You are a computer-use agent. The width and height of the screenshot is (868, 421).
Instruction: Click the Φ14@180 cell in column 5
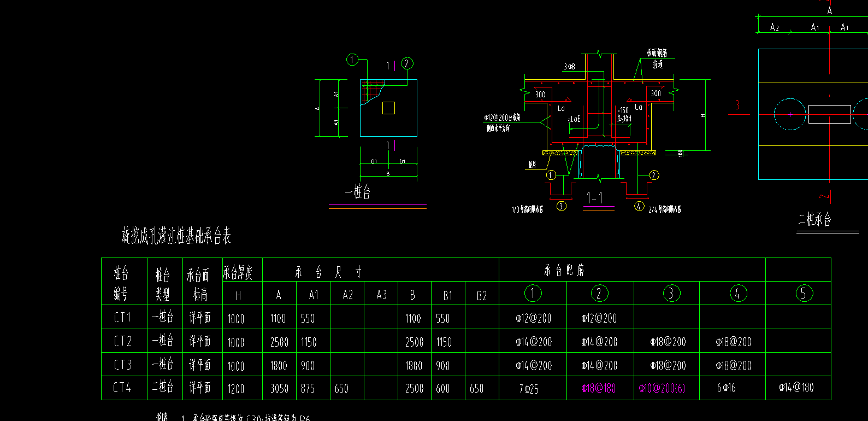796,388
